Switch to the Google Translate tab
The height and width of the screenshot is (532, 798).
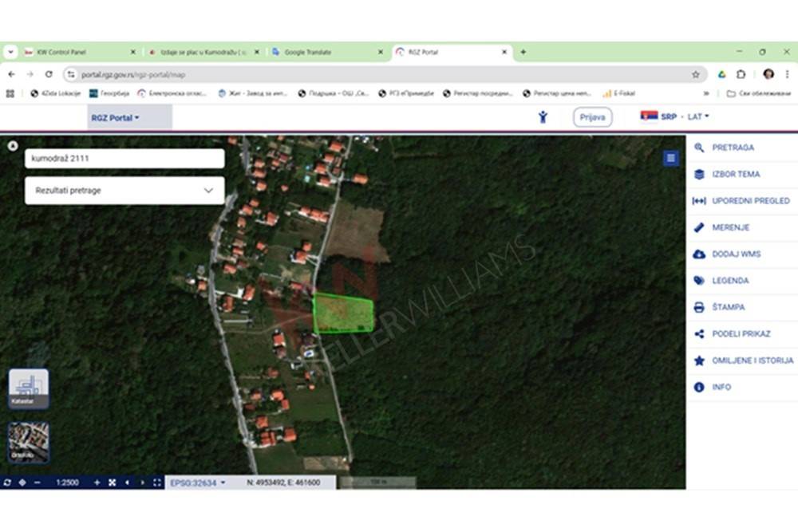327,52
